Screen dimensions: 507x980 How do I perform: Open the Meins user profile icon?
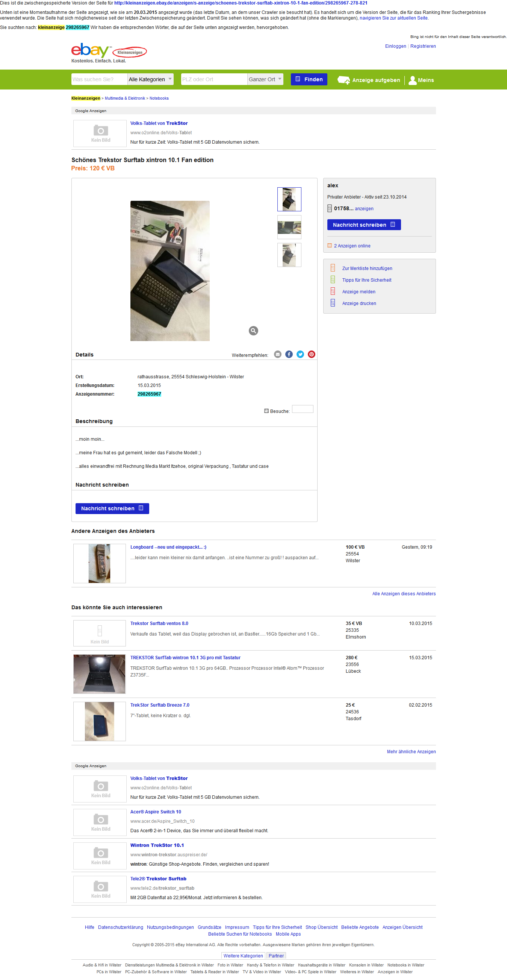point(412,80)
